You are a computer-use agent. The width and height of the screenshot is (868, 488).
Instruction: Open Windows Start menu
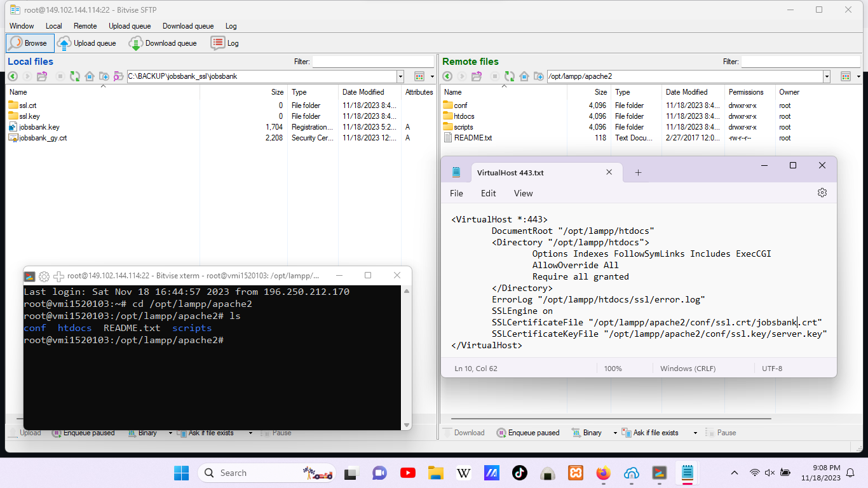click(x=182, y=473)
